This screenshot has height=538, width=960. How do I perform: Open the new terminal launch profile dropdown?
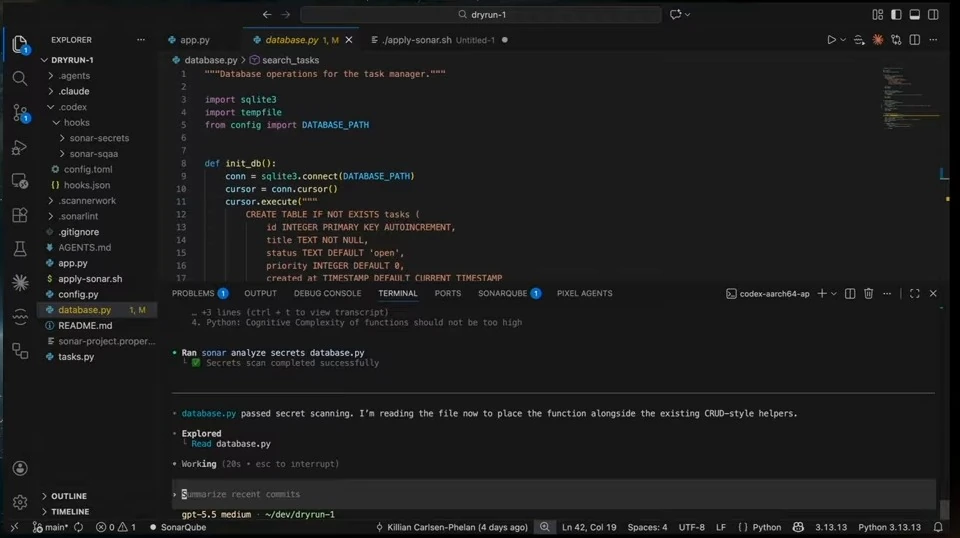(x=833, y=294)
